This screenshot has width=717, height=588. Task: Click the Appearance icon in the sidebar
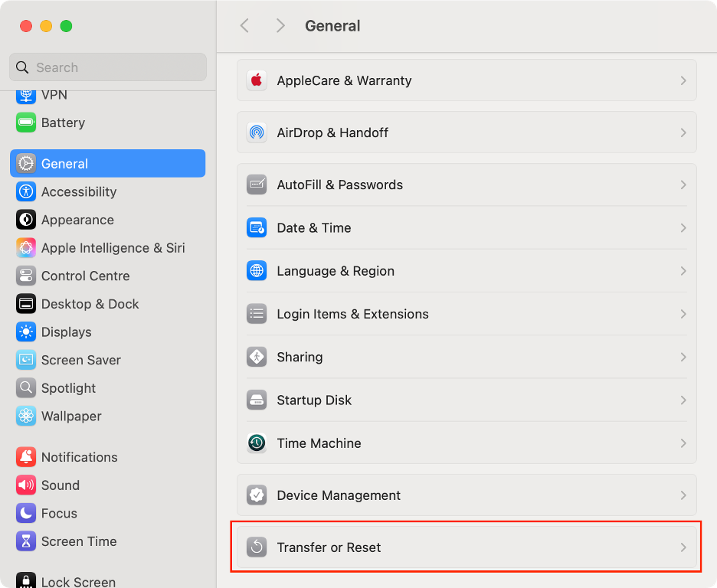pyautogui.click(x=25, y=220)
